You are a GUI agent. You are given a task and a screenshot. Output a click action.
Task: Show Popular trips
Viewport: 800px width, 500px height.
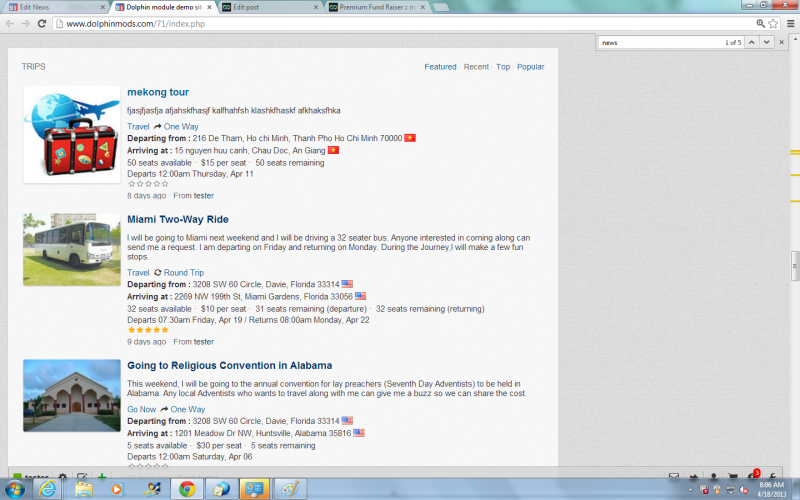(x=531, y=67)
